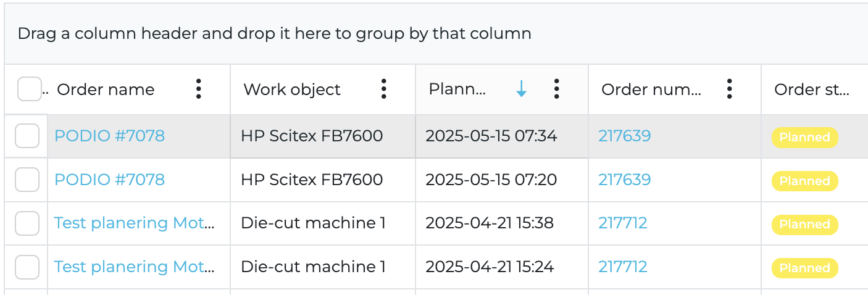Click the Order status column header
The width and height of the screenshot is (868, 295).
[811, 89]
